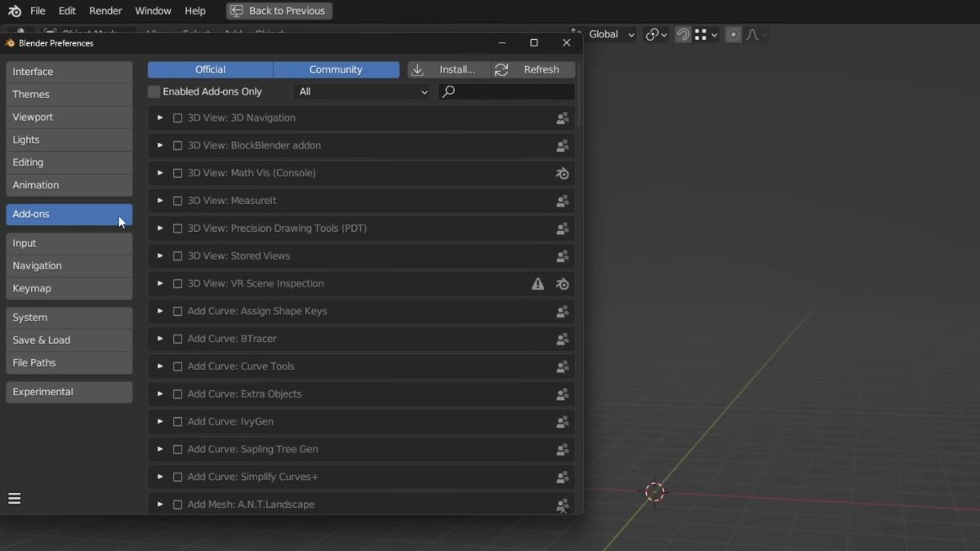Viewport: 980px width, 551px height.
Task: Toggle proportional editing in the viewport header
Action: pyautogui.click(x=733, y=34)
